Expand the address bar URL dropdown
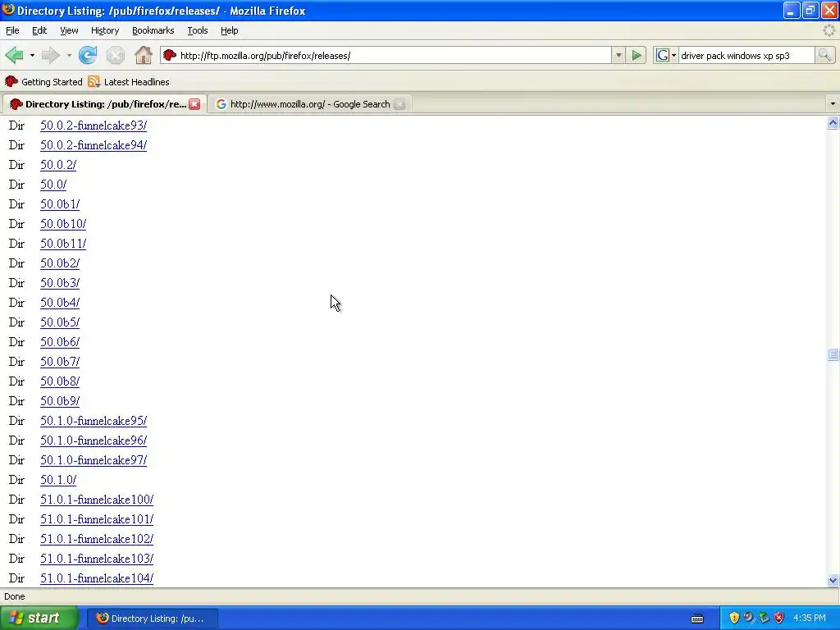840x630 pixels. (619, 55)
